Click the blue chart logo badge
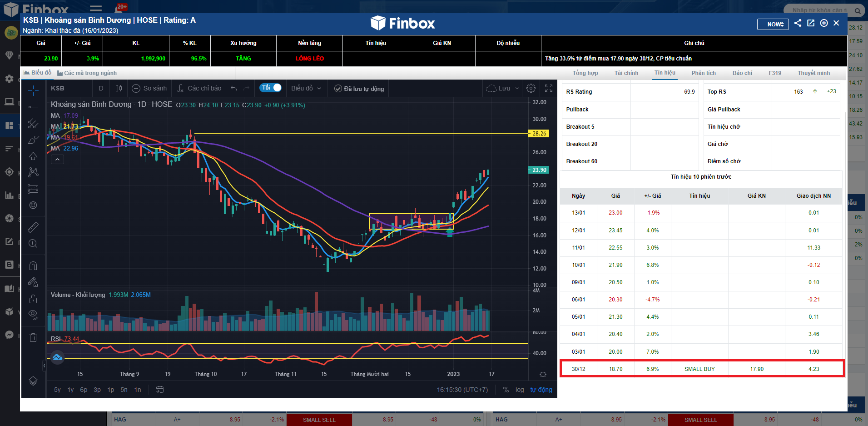This screenshot has width=868, height=426. (x=57, y=357)
